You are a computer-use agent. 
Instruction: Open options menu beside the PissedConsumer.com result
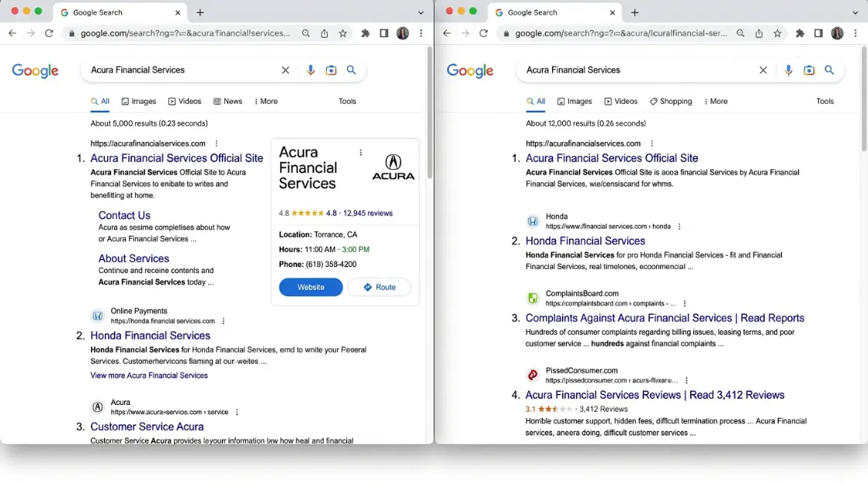point(686,381)
